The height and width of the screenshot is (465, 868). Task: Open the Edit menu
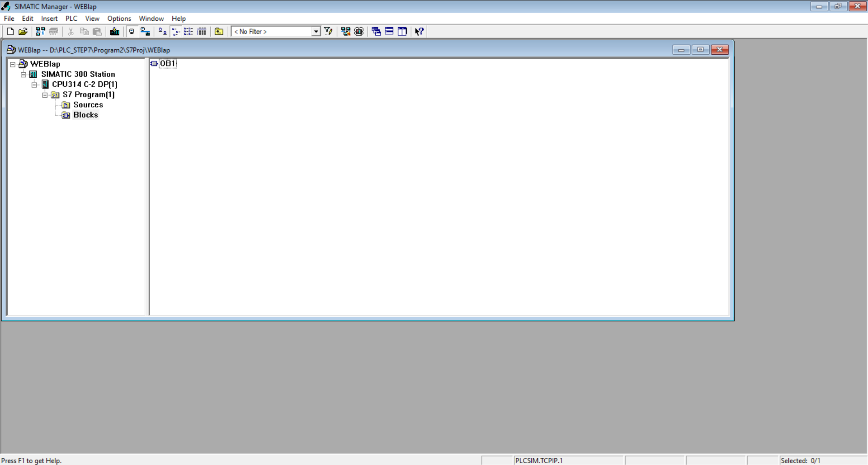[28, 19]
